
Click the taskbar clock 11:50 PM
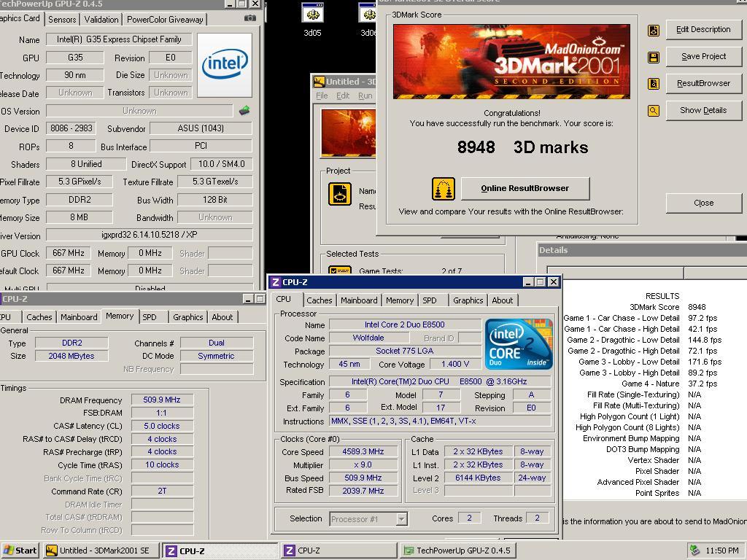[721, 551]
